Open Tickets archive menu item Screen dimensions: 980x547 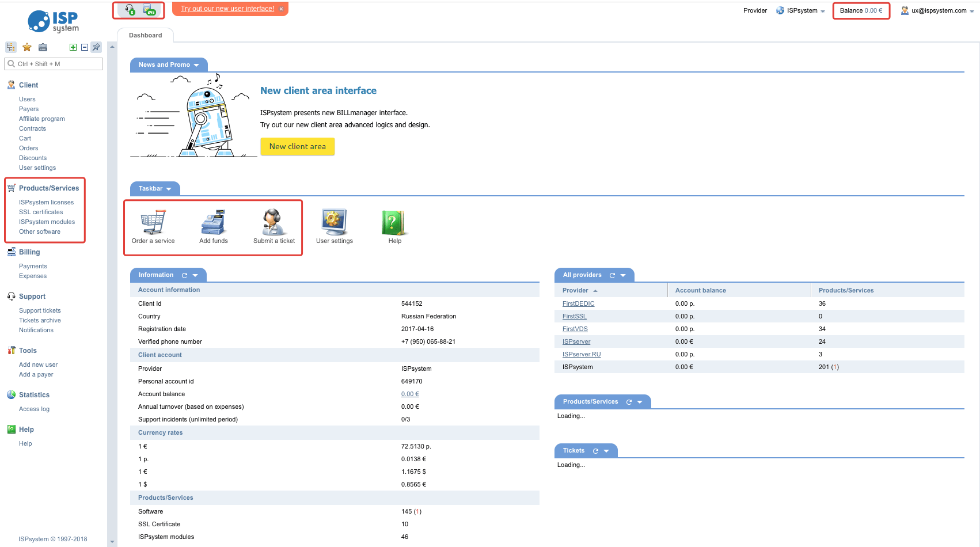pos(40,320)
